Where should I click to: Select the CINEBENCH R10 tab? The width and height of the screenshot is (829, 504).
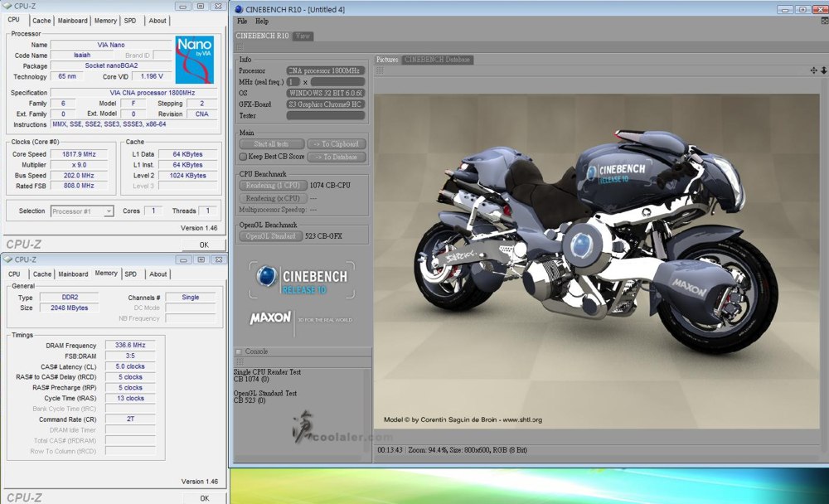tap(262, 36)
